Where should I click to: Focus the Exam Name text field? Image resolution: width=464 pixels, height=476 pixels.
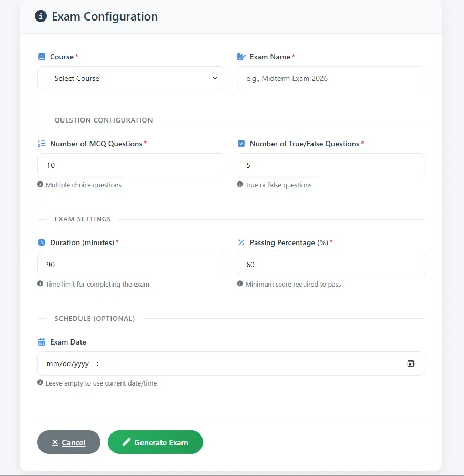click(x=330, y=78)
